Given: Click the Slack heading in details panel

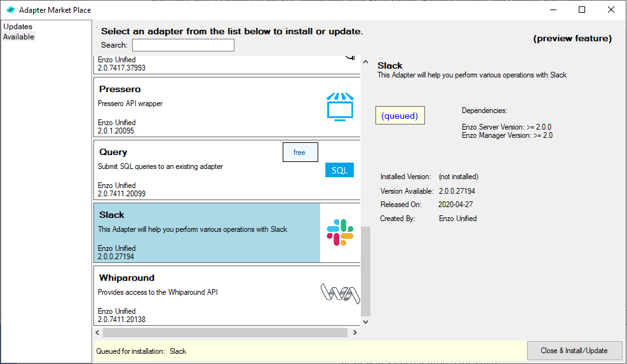Looking at the screenshot, I should click(x=390, y=65).
